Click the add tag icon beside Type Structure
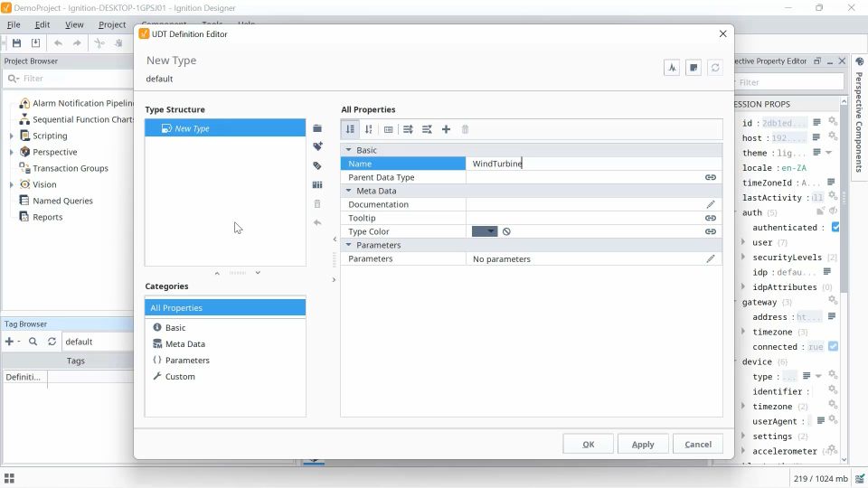868x488 pixels. pyautogui.click(x=317, y=146)
